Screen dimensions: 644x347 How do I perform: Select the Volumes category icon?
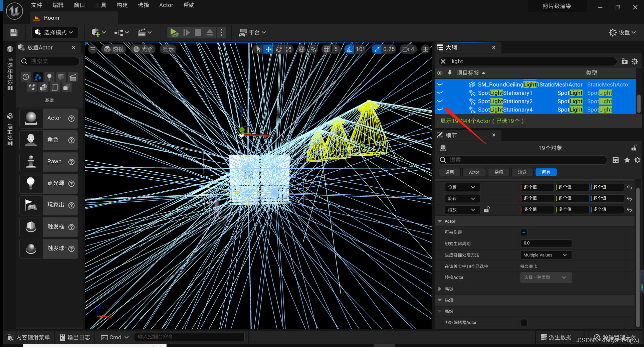(55, 88)
